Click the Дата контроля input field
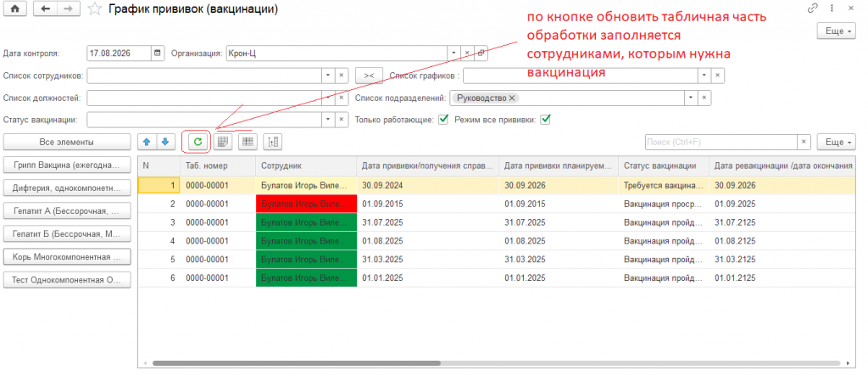 coord(119,53)
